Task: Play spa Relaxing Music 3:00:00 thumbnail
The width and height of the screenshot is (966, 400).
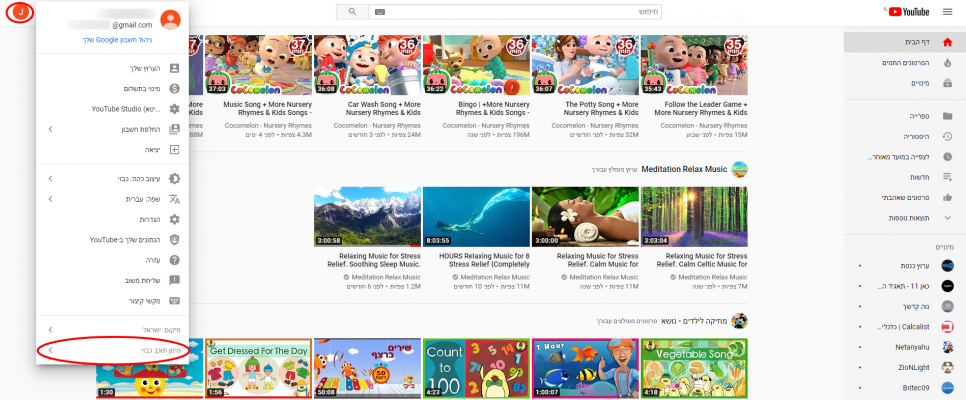Action: pyautogui.click(x=585, y=217)
